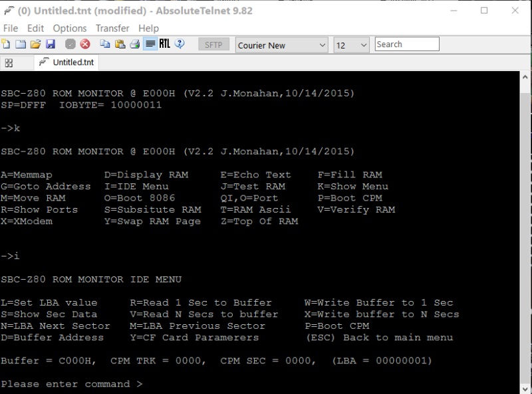
Task: Click the 'L=Set LBA value' text
Action: (x=49, y=303)
